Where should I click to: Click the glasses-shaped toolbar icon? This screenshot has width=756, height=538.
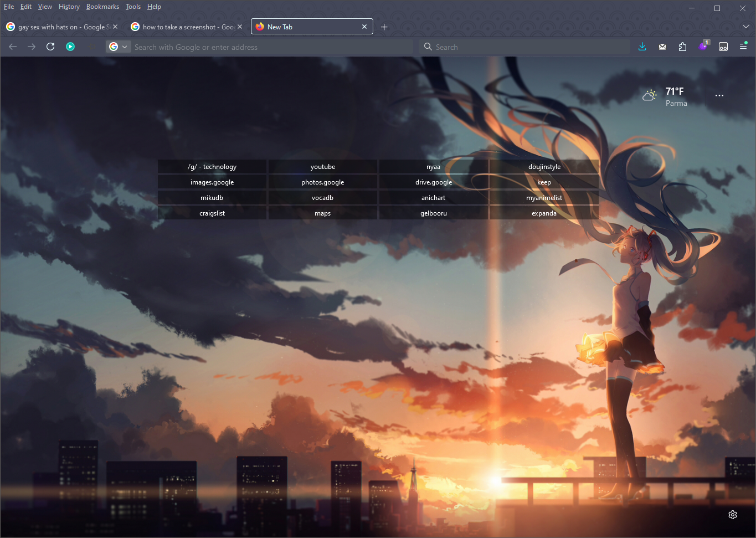pyautogui.click(x=723, y=47)
